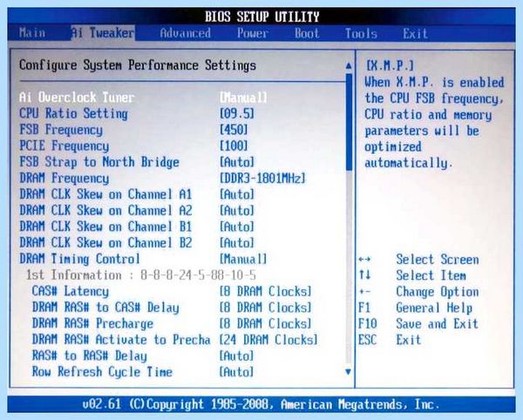Change RAS# Precharge [8 DRAM Clocks]
Screen dimensions: 523x420
[x=266, y=323]
